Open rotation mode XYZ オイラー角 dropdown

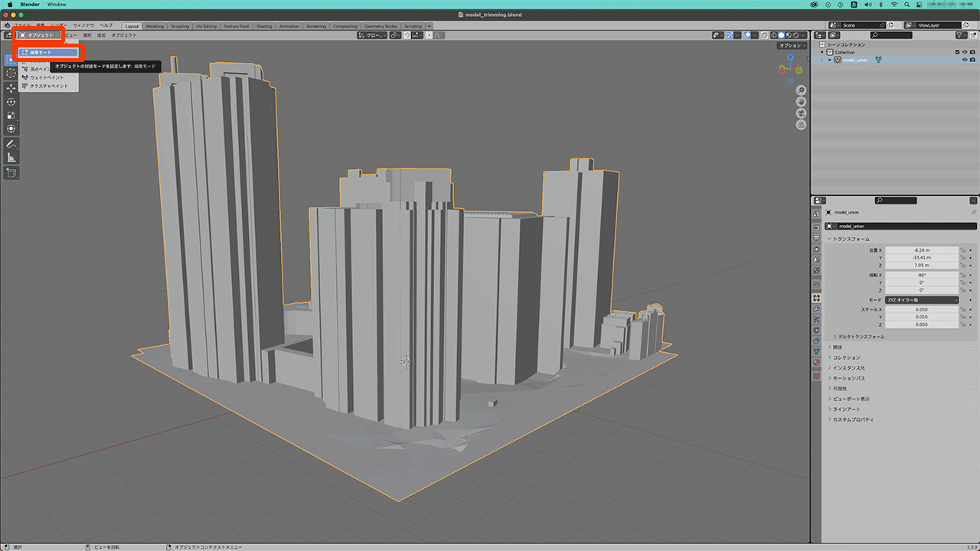pos(922,300)
